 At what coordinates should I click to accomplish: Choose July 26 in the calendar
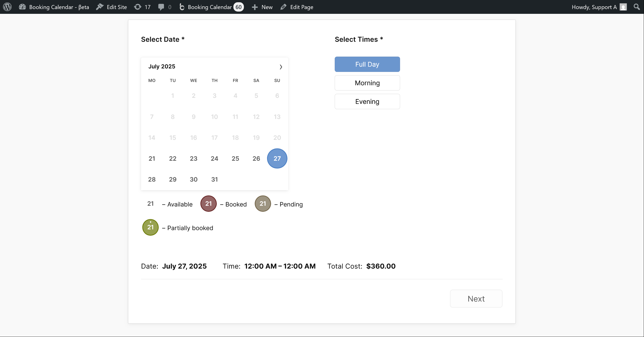[256, 158]
